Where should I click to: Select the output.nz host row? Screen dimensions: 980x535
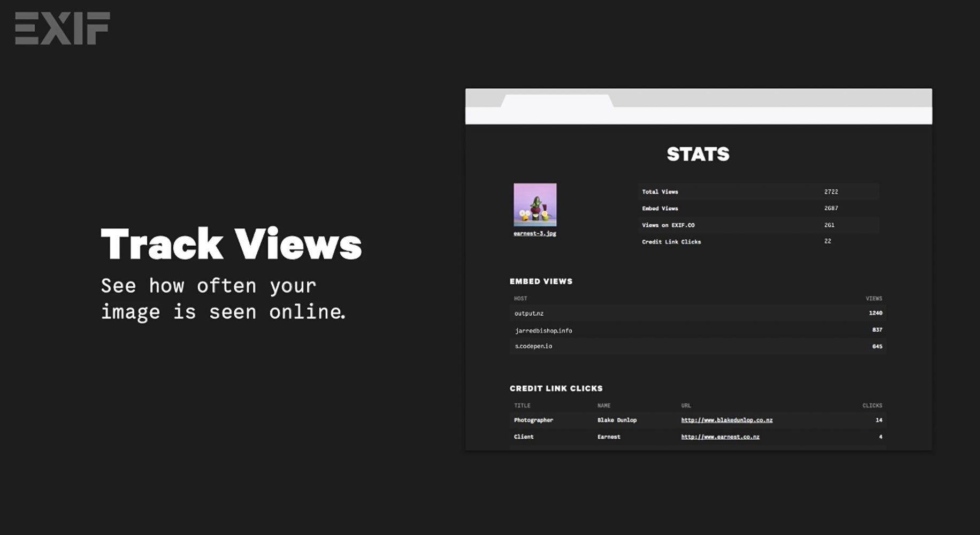pos(698,313)
